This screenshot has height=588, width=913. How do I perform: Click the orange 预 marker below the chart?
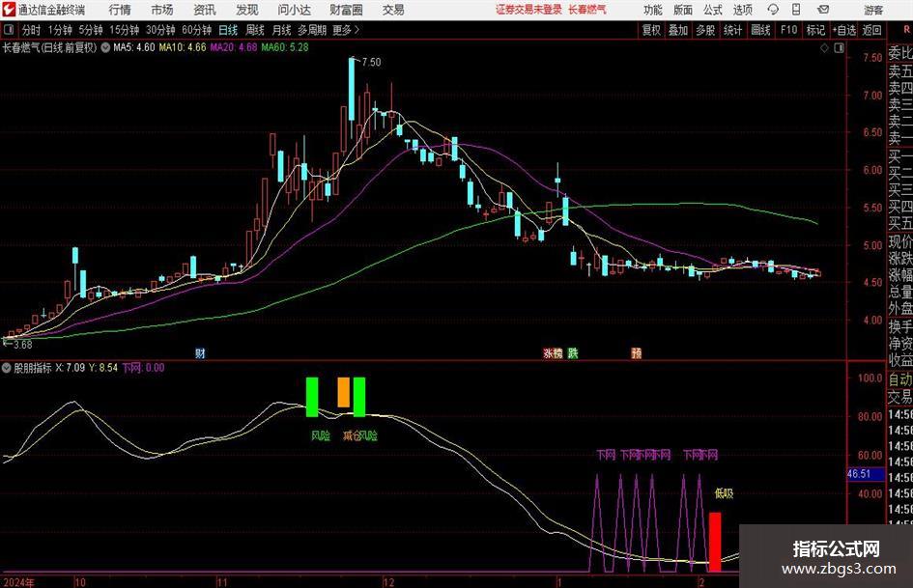(x=636, y=353)
